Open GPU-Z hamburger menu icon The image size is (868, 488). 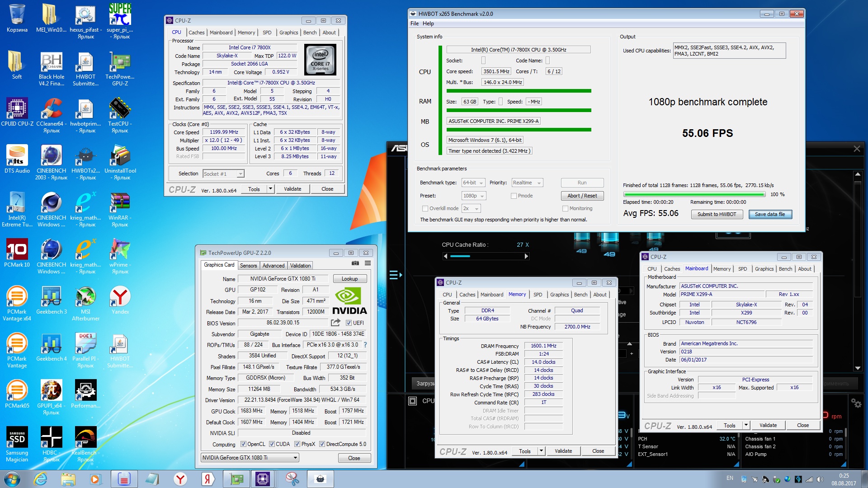368,263
